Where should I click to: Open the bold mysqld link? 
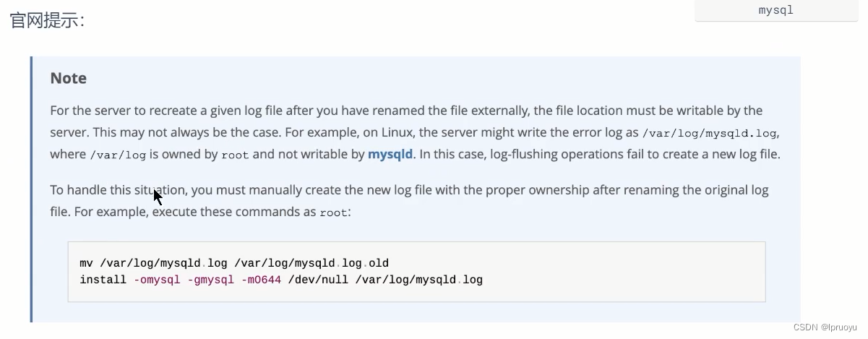pyautogui.click(x=390, y=154)
